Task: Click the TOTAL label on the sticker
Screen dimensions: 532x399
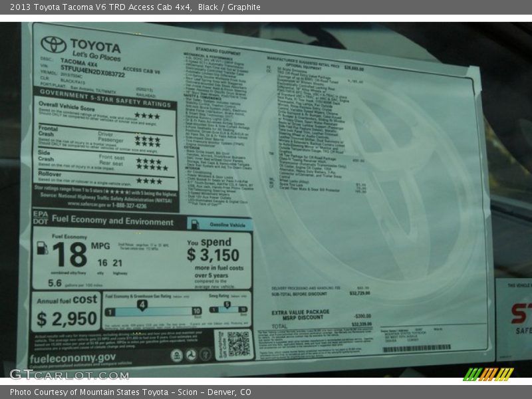Action: pos(279,327)
